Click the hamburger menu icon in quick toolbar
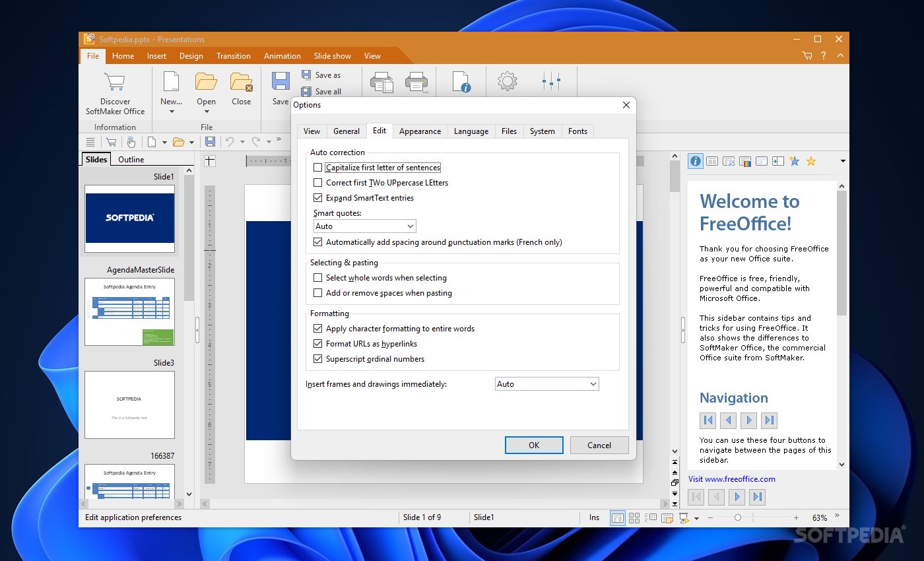 point(90,142)
